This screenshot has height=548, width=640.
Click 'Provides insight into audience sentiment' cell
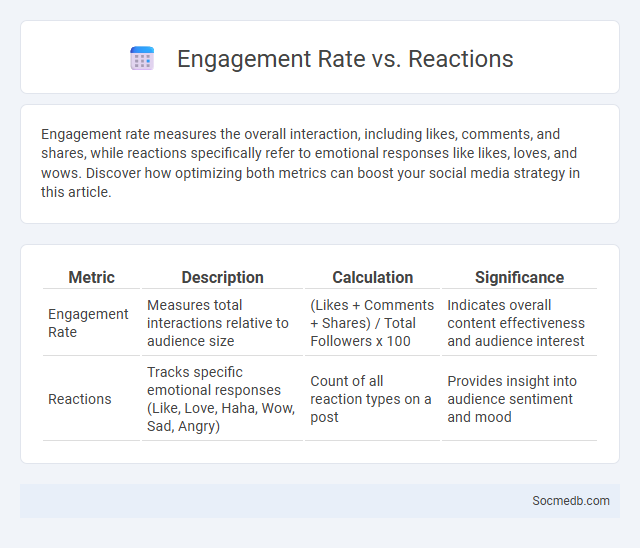tap(519, 399)
